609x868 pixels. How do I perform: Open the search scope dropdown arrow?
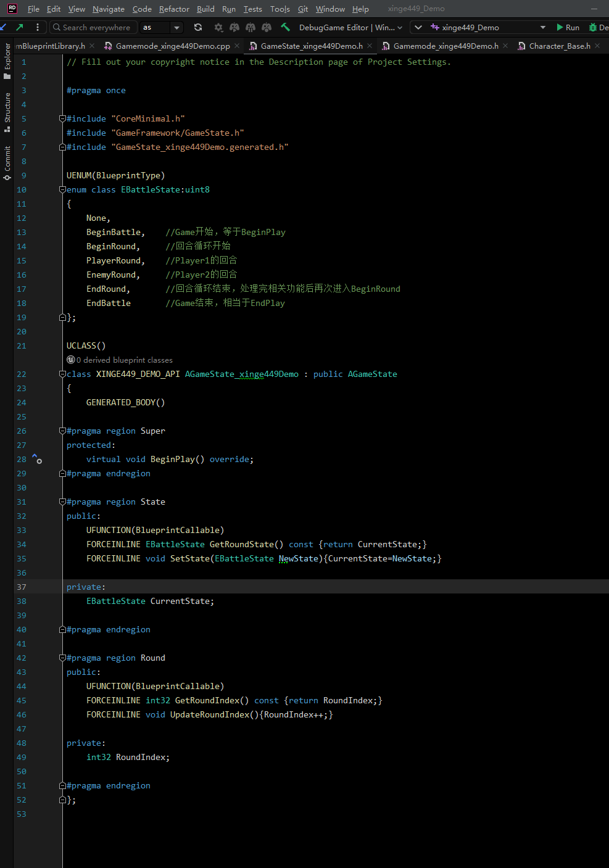pyautogui.click(x=177, y=27)
